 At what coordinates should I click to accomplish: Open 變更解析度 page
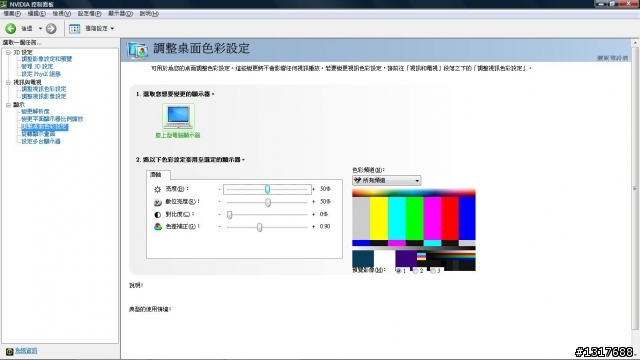[35, 111]
